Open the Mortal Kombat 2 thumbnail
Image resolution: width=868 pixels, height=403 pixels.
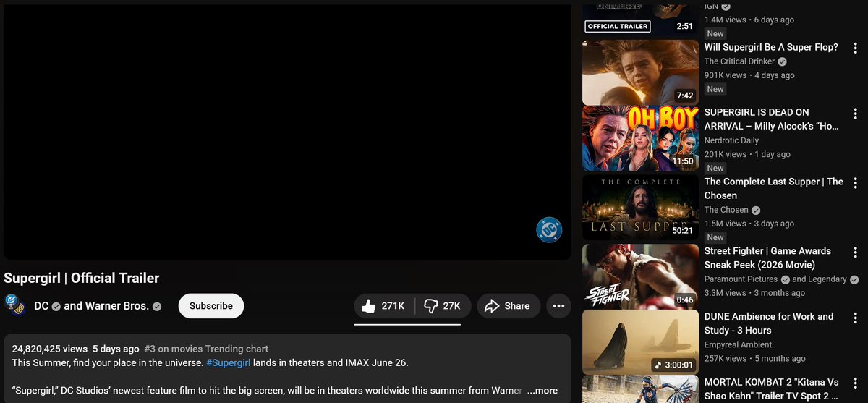click(x=641, y=389)
